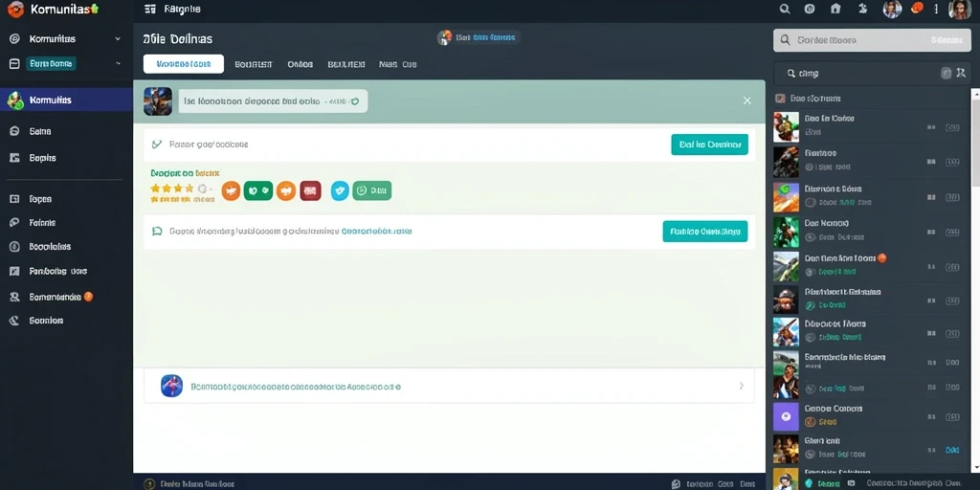Open the first game thumbnail in the right list
The height and width of the screenshot is (490, 980).
tap(787, 127)
